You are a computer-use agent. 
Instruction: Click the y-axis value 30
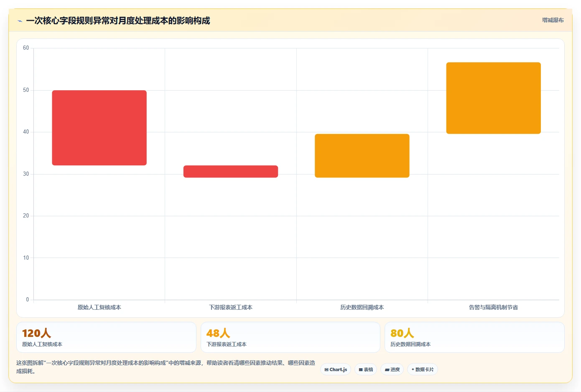[26, 174]
